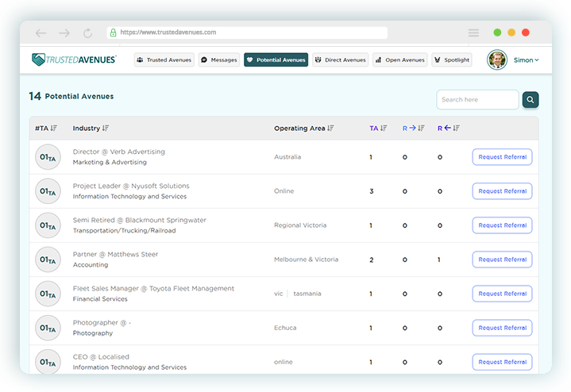Click 01TA badge for Toyota Fleet Management
Image resolution: width=571 pixels, height=392 pixels.
[48, 294]
